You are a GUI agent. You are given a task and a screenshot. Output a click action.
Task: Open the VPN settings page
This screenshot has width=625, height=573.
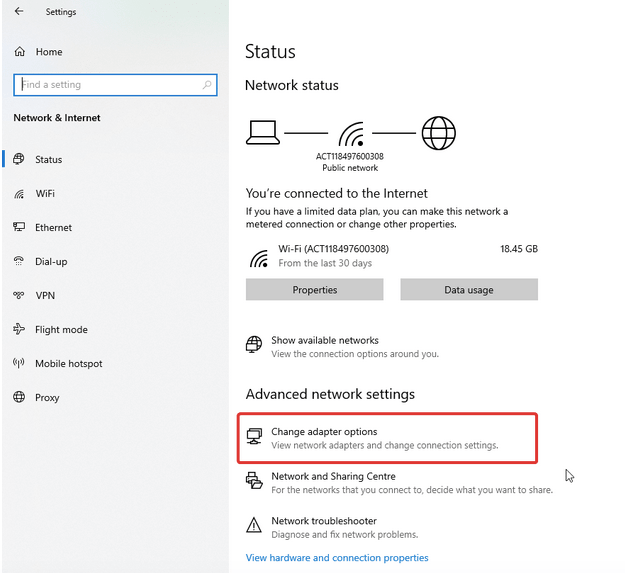pos(45,295)
